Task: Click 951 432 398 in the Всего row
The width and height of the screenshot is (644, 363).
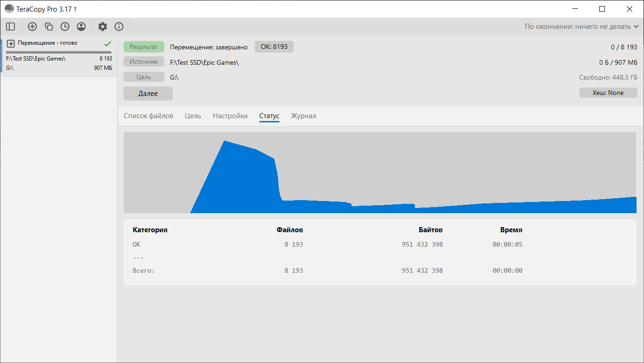Action: click(x=422, y=270)
